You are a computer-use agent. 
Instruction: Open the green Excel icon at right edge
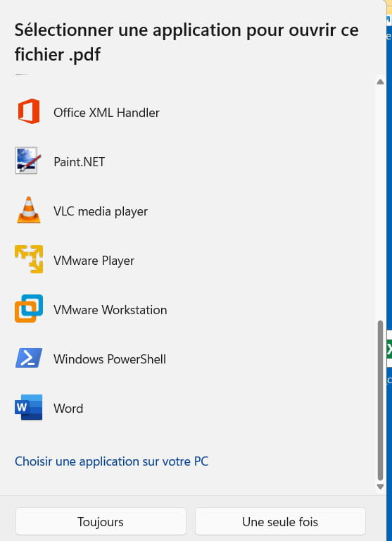389,349
